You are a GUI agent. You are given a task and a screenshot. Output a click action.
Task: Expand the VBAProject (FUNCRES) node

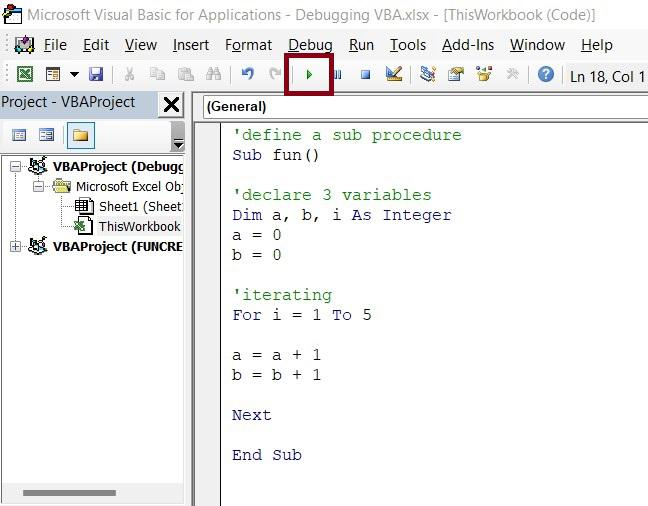click(x=15, y=247)
